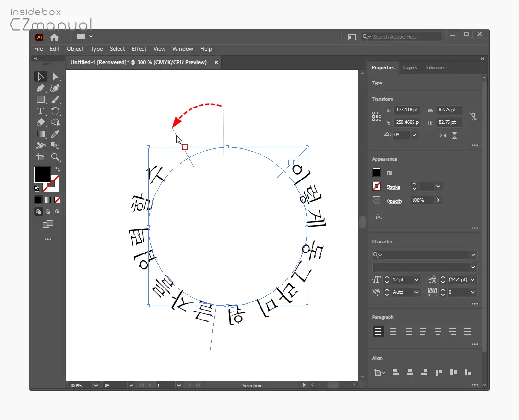Click vertical align top icon
The height and width of the screenshot is (420, 519).
(439, 372)
